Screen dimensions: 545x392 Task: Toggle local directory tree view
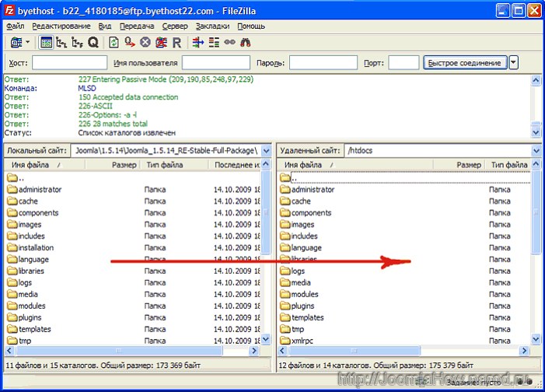tap(61, 43)
